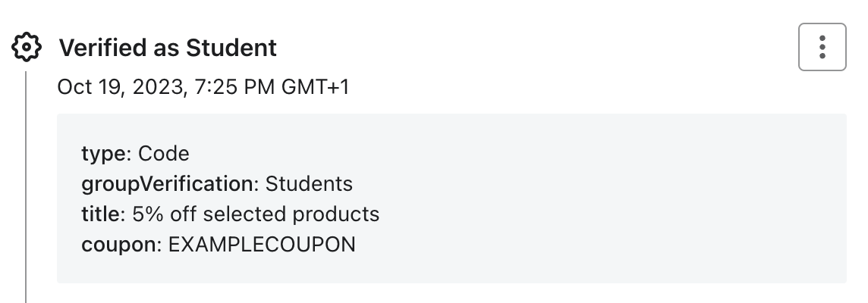Select the 5% off selected products text
The height and width of the screenshot is (303, 868).
coord(256,214)
